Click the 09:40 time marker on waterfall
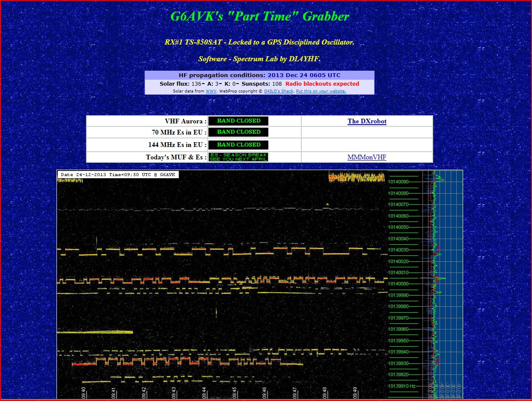 click(x=83, y=392)
